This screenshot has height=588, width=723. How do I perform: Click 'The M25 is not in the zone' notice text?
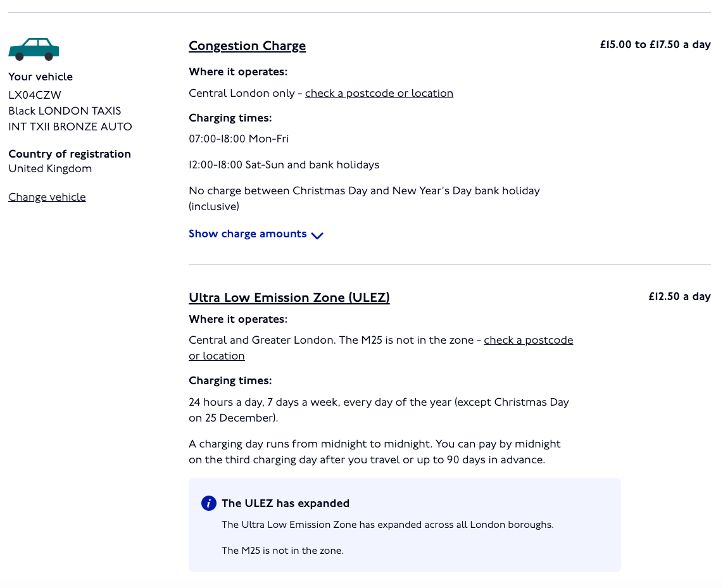point(282,551)
